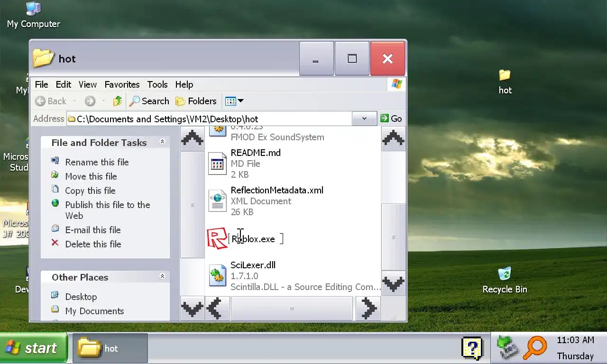This screenshot has height=364, width=607.
Task: Click Move this file
Action: (91, 176)
